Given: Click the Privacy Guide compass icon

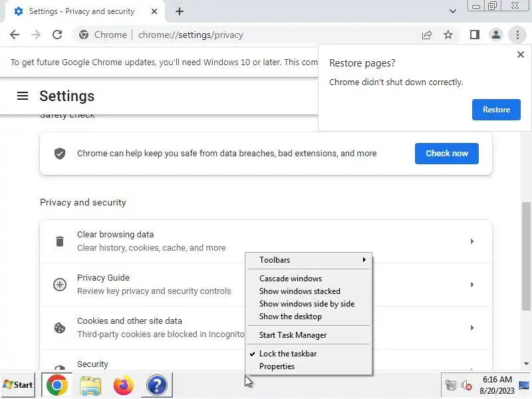Looking at the screenshot, I should [x=60, y=285].
